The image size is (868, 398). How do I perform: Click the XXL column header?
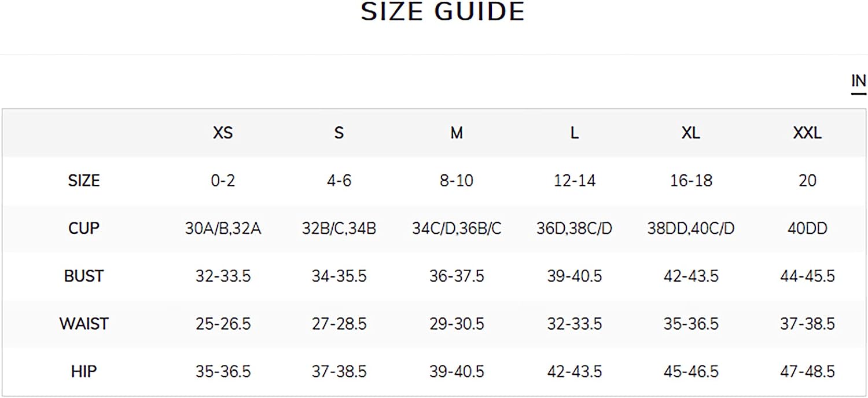[807, 133]
